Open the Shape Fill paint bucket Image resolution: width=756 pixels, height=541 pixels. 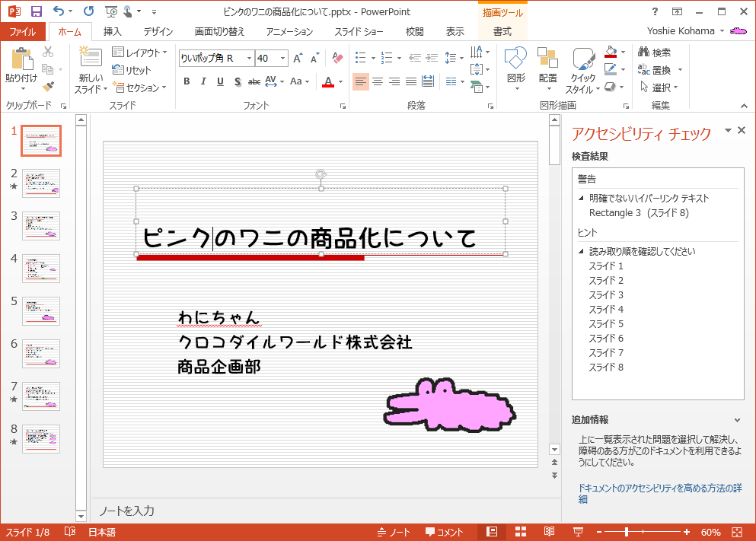pyautogui.click(x=609, y=53)
